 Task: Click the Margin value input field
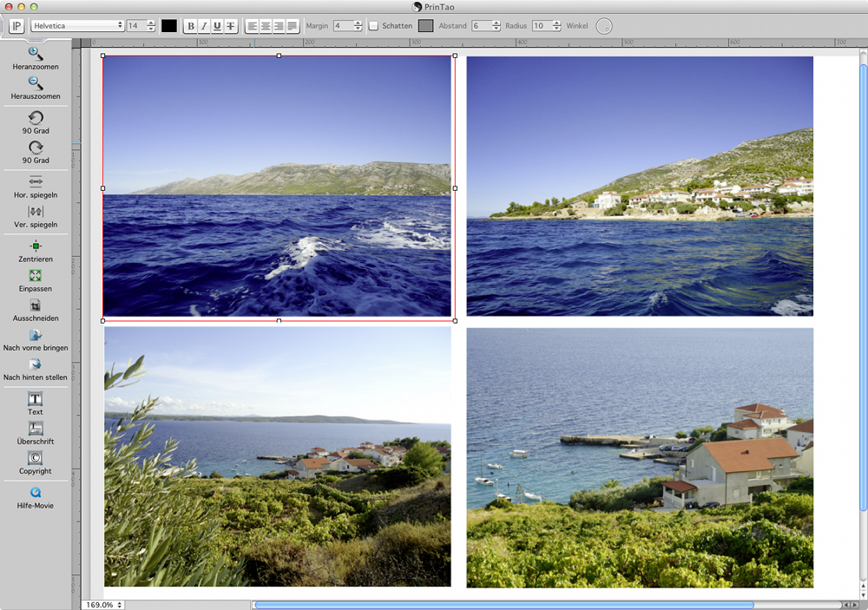343,26
